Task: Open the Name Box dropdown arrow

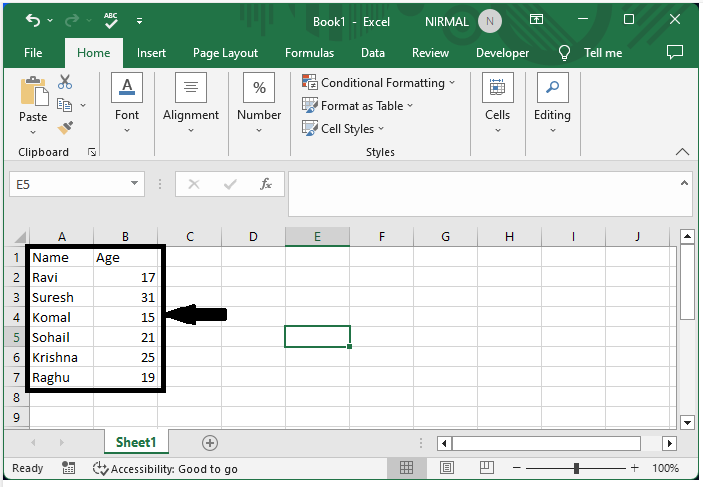Action: pyautogui.click(x=135, y=184)
